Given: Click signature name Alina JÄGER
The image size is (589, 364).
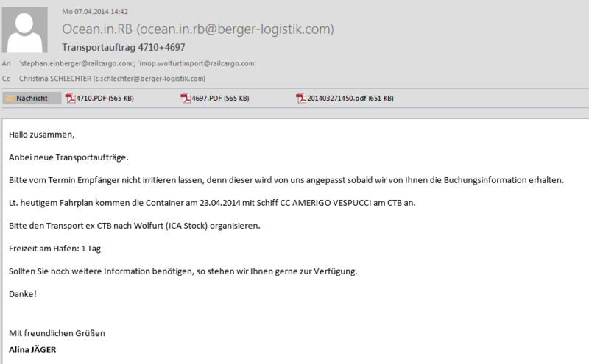Looking at the screenshot, I should point(32,350).
